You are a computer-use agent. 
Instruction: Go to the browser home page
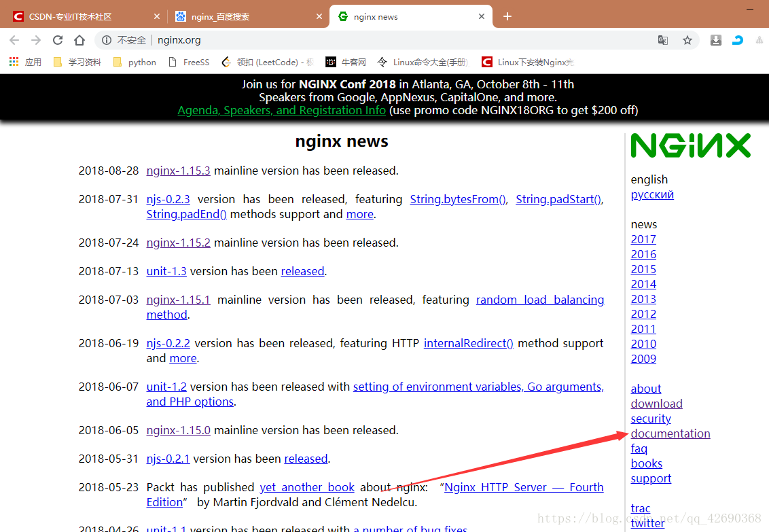[79, 40]
